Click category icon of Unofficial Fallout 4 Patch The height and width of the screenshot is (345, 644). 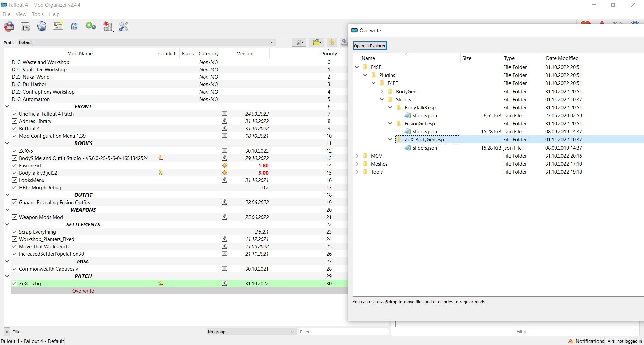[x=225, y=114]
